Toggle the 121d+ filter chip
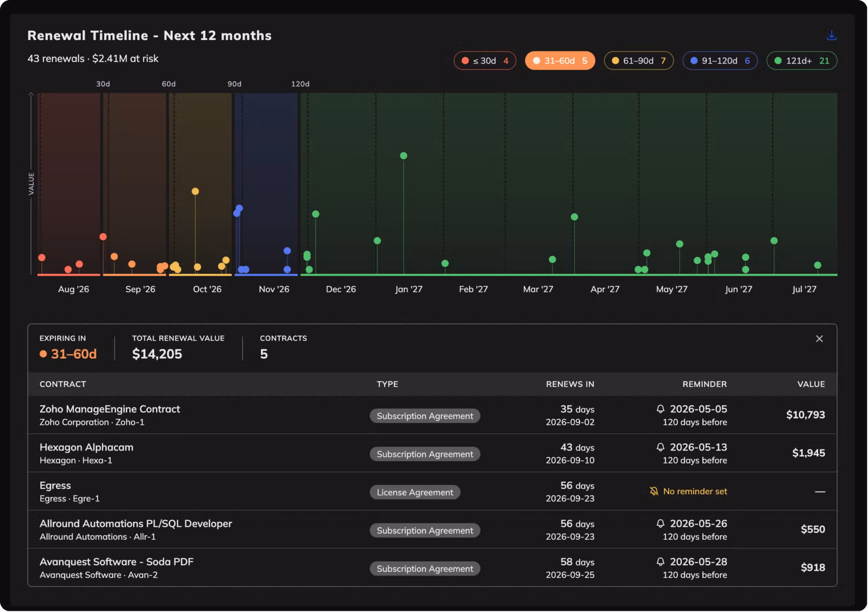 802,60
